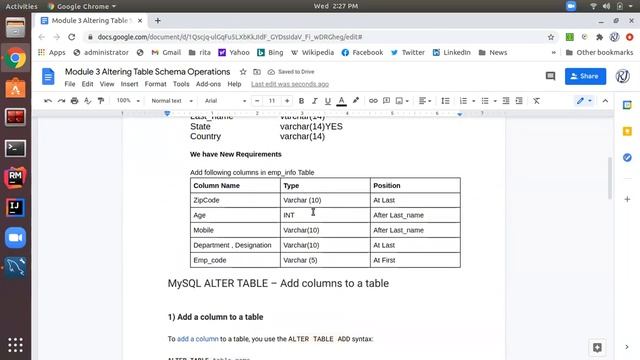Launch Terminal from the Ubuntu dock

(x=16, y=148)
